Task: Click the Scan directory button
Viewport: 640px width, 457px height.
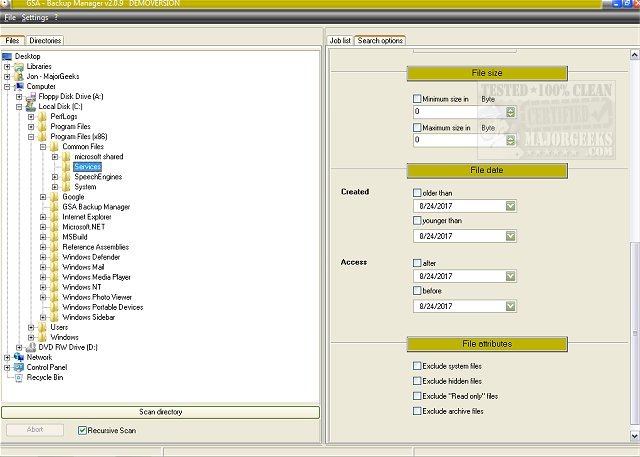Action: (160, 412)
